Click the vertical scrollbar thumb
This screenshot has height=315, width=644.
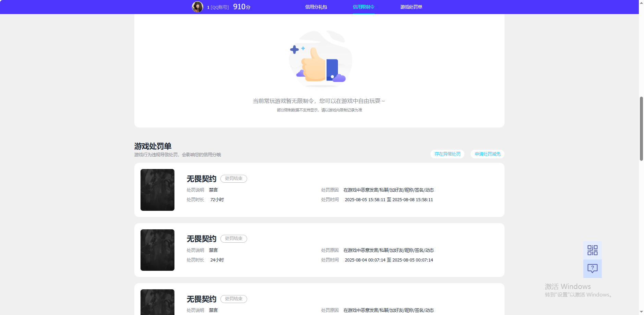(641, 129)
